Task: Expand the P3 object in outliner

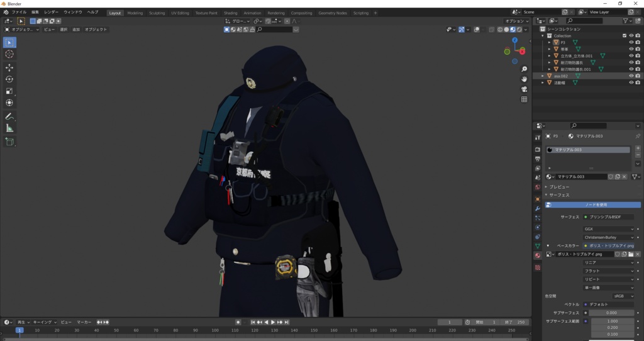Action: click(549, 42)
